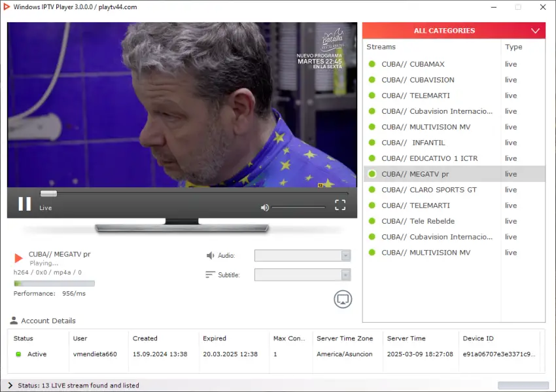Click the lines icon next to the Subtitle label
The height and width of the screenshot is (392, 556).
coord(210,275)
